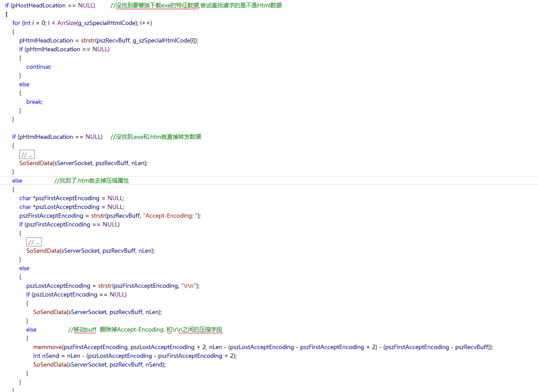The height and width of the screenshot is (392, 538).
Task: Place cursor on the memmove function call
Action: point(47,347)
